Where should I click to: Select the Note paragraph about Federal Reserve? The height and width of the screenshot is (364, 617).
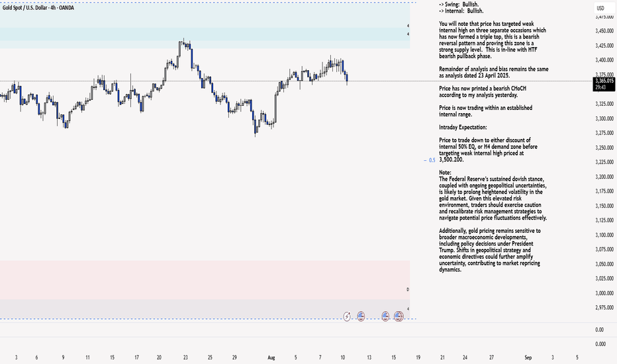click(x=493, y=195)
